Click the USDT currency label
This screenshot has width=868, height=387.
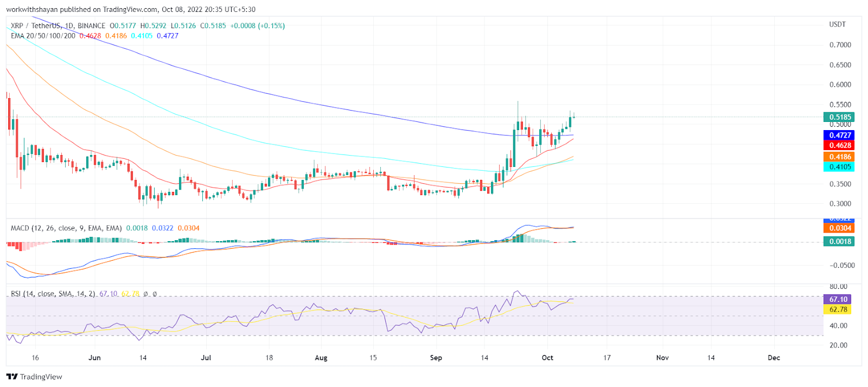[837, 24]
